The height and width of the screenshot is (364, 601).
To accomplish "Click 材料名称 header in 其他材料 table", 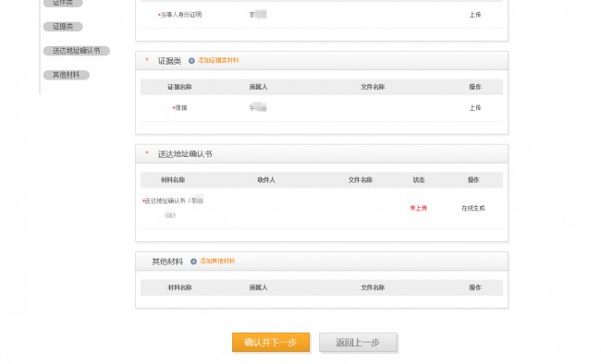I will click(x=179, y=287).
